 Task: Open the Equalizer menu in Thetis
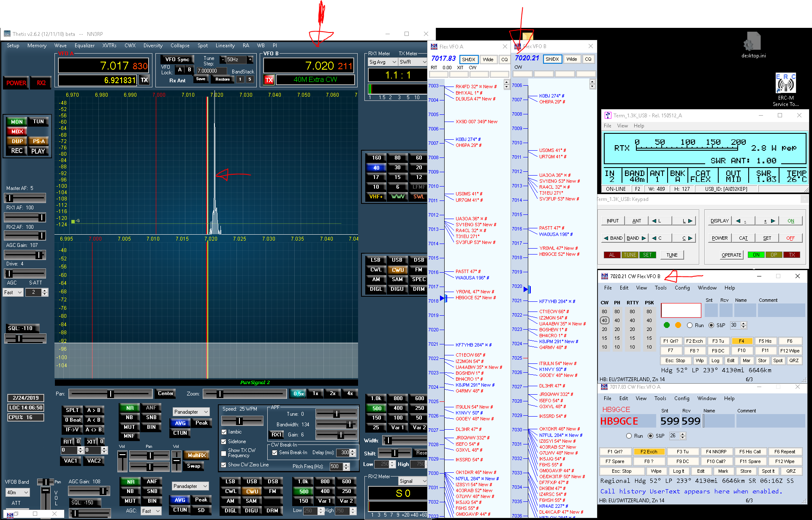click(84, 46)
